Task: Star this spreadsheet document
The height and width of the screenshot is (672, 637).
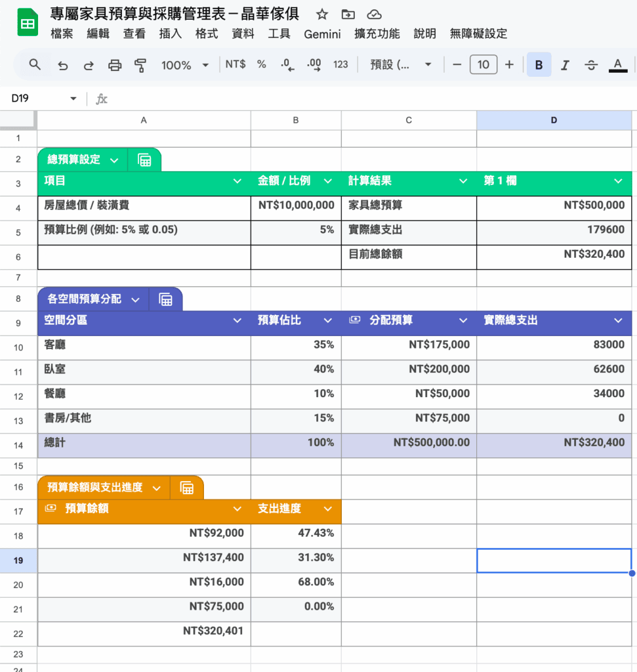Action: pyautogui.click(x=321, y=14)
